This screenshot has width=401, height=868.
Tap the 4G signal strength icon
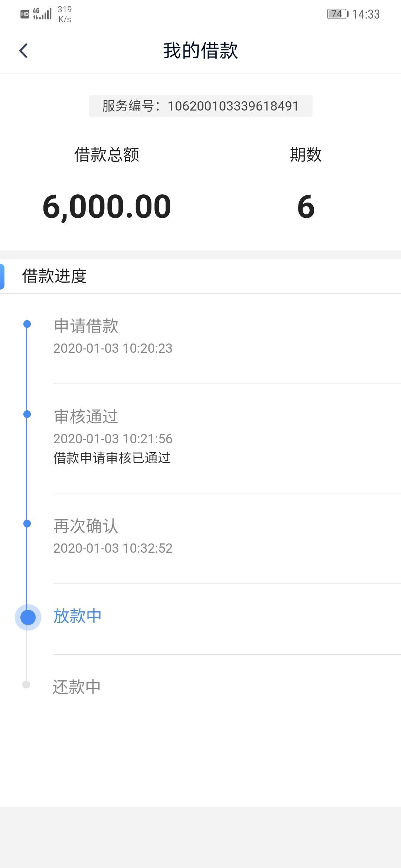(42, 14)
